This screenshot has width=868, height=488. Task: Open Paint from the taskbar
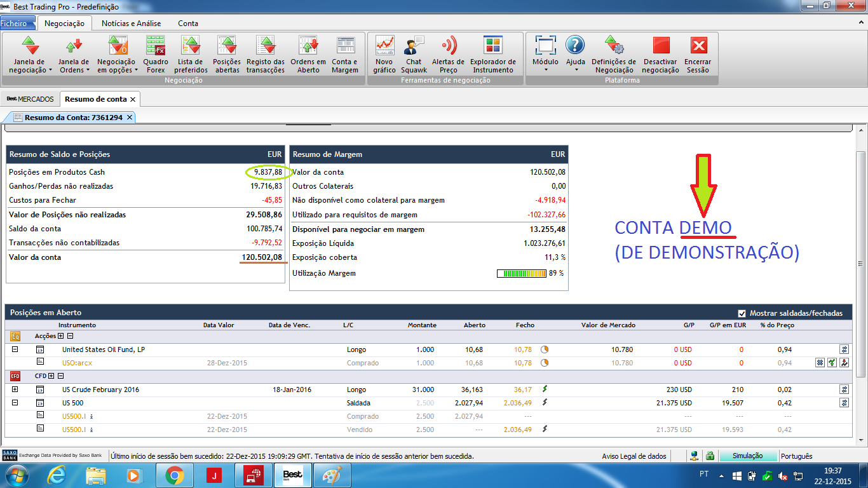[x=332, y=475]
